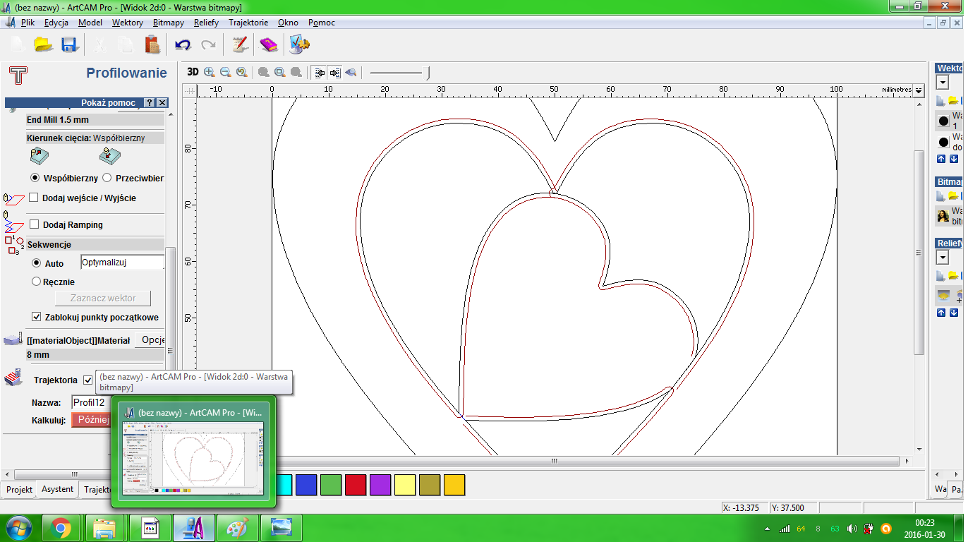This screenshot has width=980, height=542.
Task: Move vector layer down with blue arrow
Action: pos(953,159)
